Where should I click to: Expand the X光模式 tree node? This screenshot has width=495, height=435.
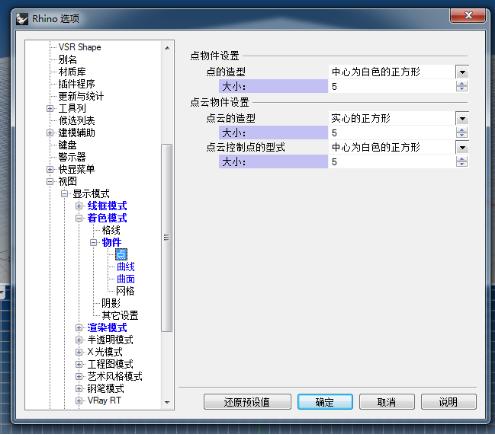79,352
